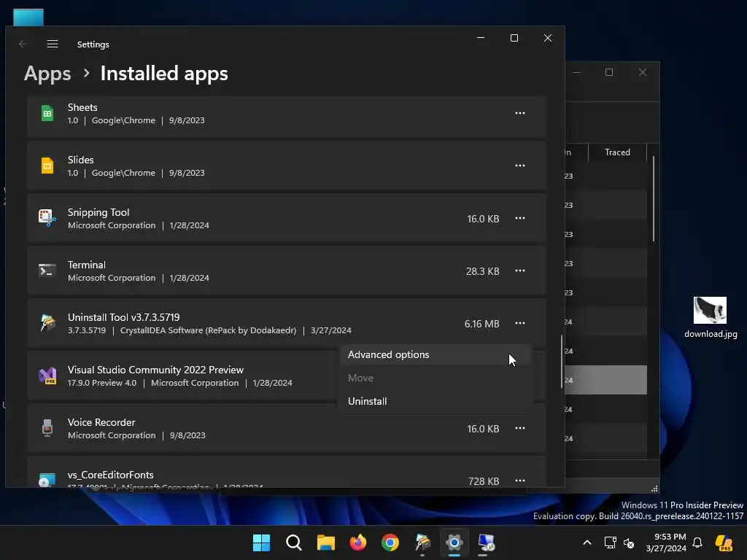The image size is (747, 560).
Task: Click the Visual Studio Community icon
Action: tap(47, 376)
